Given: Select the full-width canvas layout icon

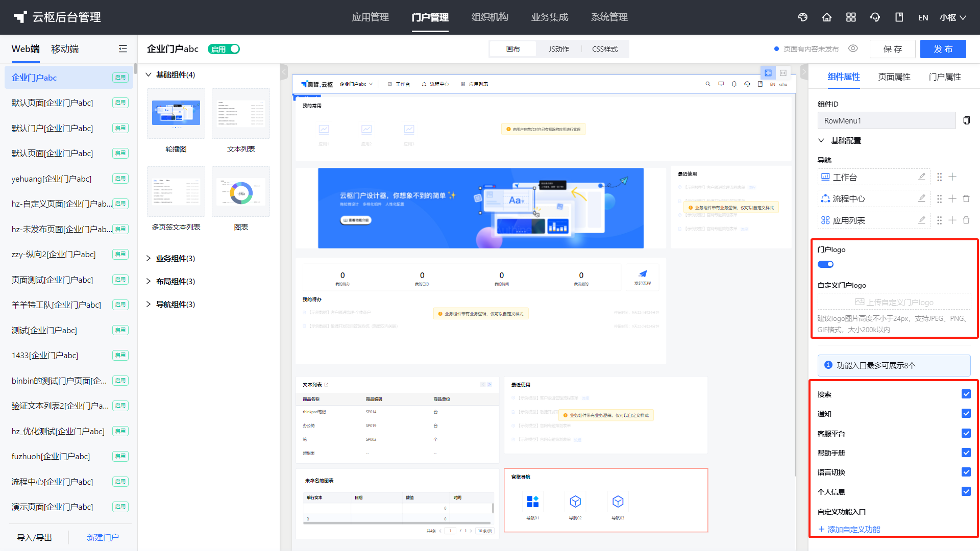Looking at the screenshot, I should pyautogui.click(x=768, y=73).
